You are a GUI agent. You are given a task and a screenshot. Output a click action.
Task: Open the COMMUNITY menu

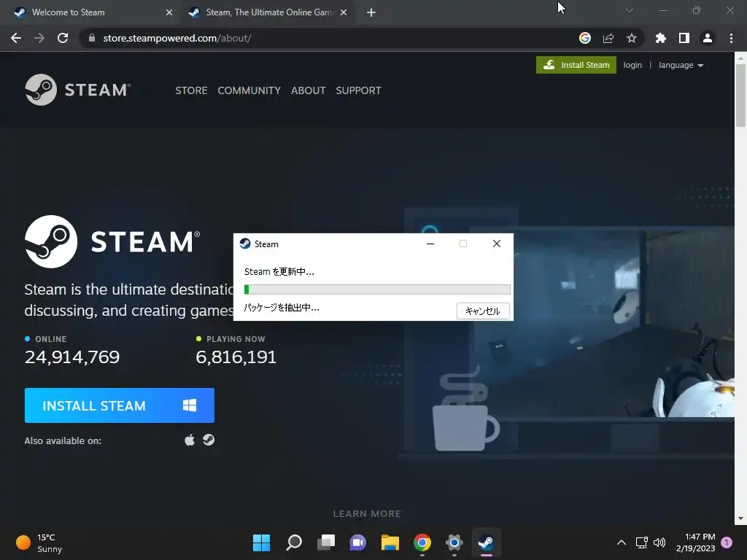tap(249, 90)
